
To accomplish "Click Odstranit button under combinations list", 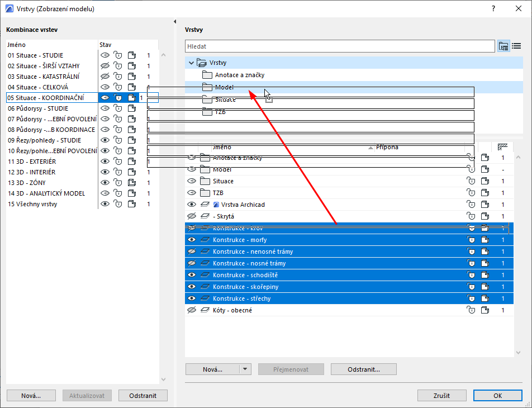I will 143,396.
